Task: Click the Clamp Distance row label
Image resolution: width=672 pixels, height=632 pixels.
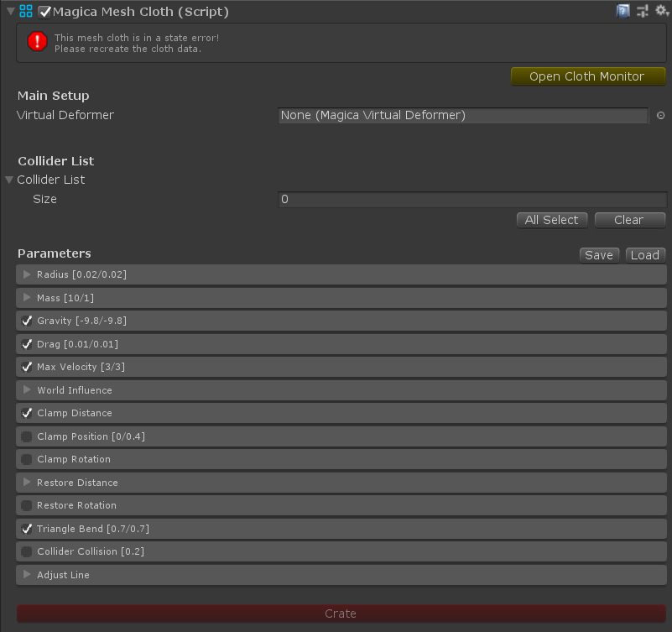Action: pos(75,413)
